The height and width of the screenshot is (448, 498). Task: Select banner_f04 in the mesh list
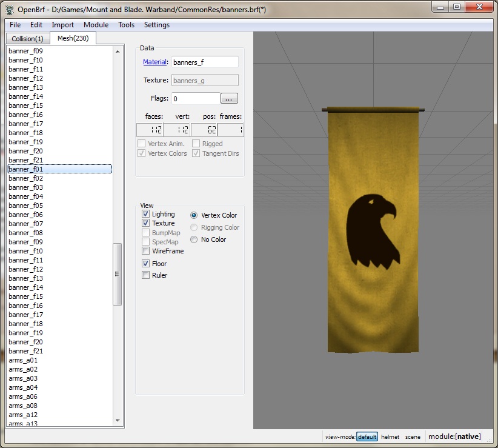(x=60, y=196)
